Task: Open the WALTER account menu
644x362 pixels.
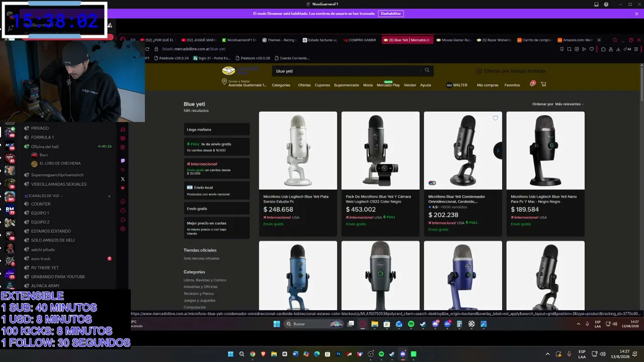Action: [457, 85]
